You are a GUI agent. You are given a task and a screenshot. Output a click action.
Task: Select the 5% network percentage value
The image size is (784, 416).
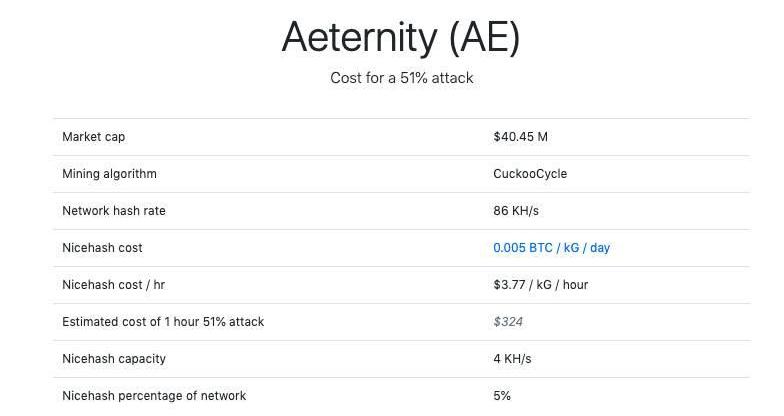point(502,396)
